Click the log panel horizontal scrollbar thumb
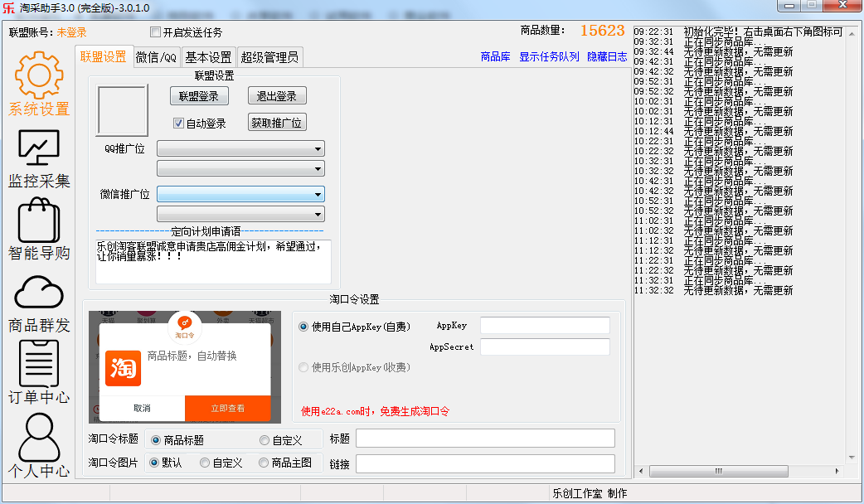 719,471
